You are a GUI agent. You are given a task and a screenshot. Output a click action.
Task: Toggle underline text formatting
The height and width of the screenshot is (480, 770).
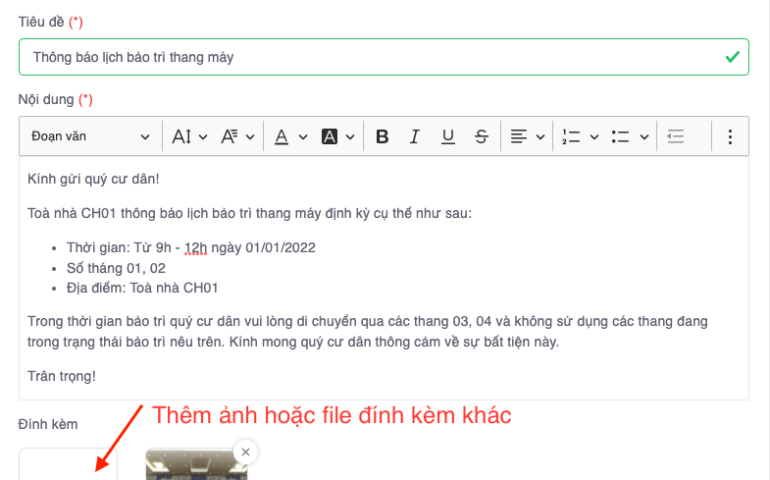(448, 137)
